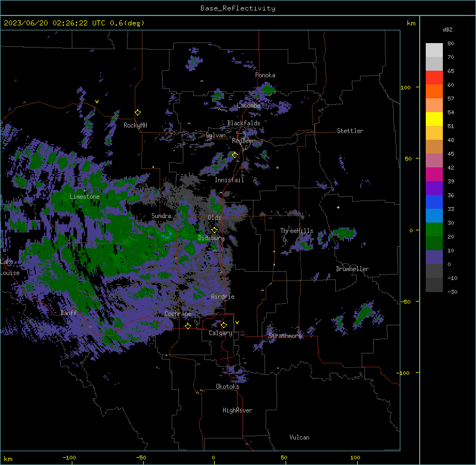Click the yellow V marker northwest of RockyMH
The height and width of the screenshot is (465, 476).
pos(97,102)
